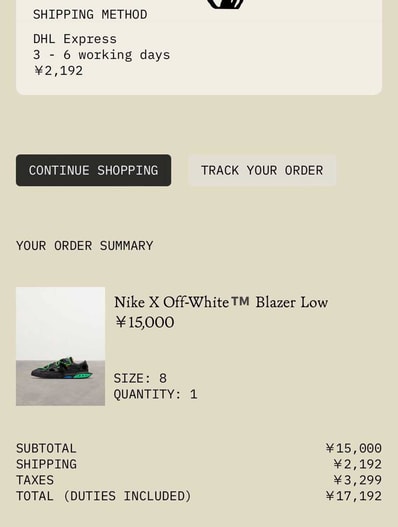The height and width of the screenshot is (527, 398).
Task: Open the Blazer Low sneaker thumbnail
Action: 61,346
